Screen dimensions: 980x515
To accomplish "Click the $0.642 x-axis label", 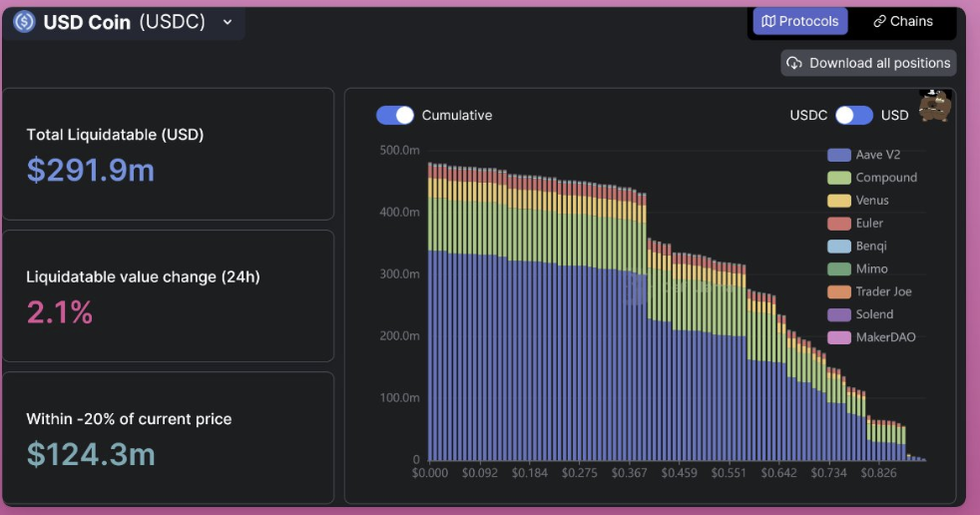I will (x=778, y=473).
